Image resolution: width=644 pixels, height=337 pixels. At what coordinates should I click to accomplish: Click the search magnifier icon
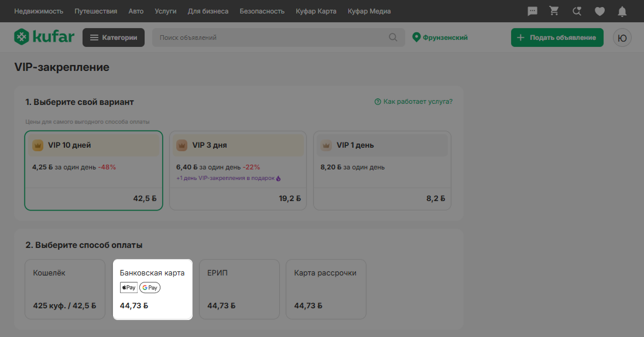(x=393, y=38)
